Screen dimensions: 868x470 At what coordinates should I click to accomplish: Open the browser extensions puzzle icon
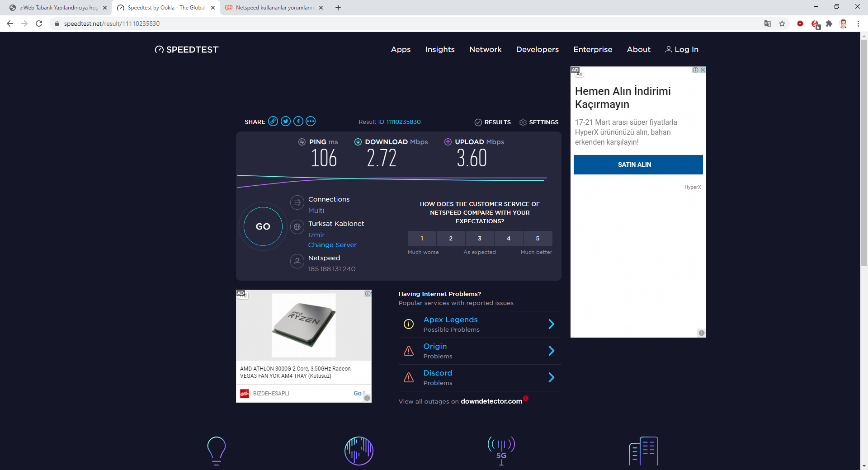tap(829, 23)
